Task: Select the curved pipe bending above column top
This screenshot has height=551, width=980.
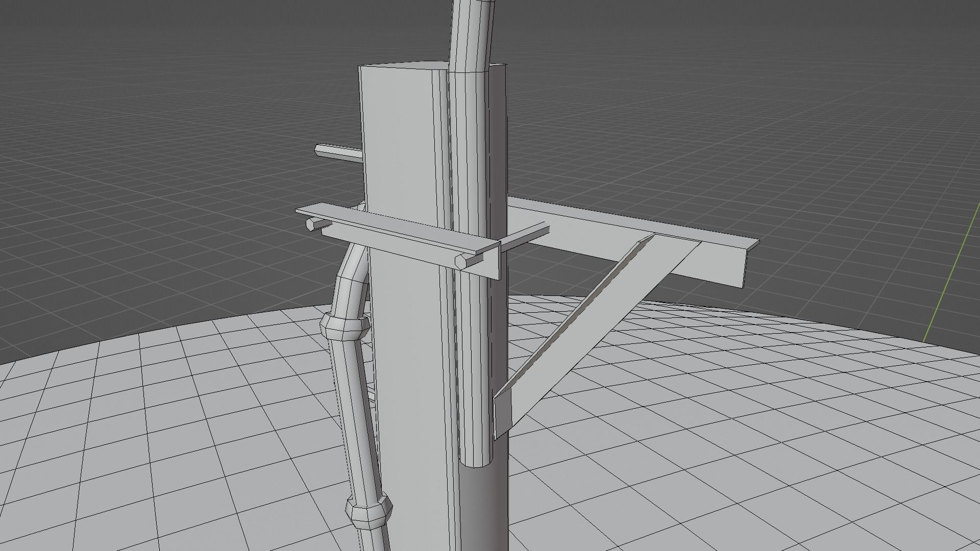Action: tap(472, 36)
